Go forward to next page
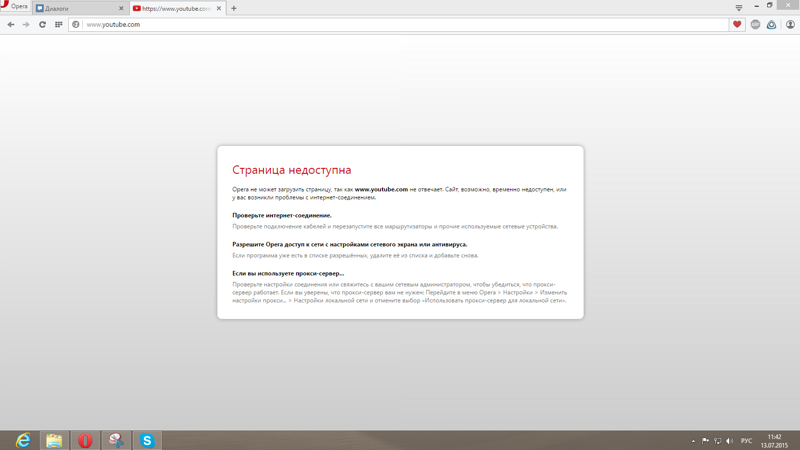 (26, 24)
